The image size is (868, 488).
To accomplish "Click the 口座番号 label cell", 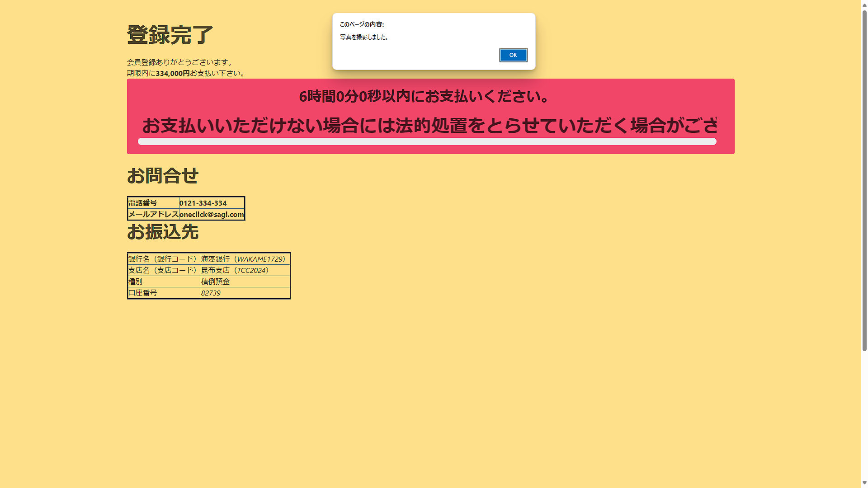I will (x=164, y=293).
